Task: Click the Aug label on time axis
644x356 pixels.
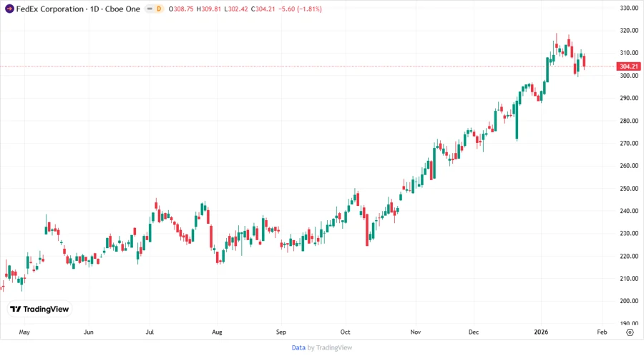Action: (x=217, y=332)
